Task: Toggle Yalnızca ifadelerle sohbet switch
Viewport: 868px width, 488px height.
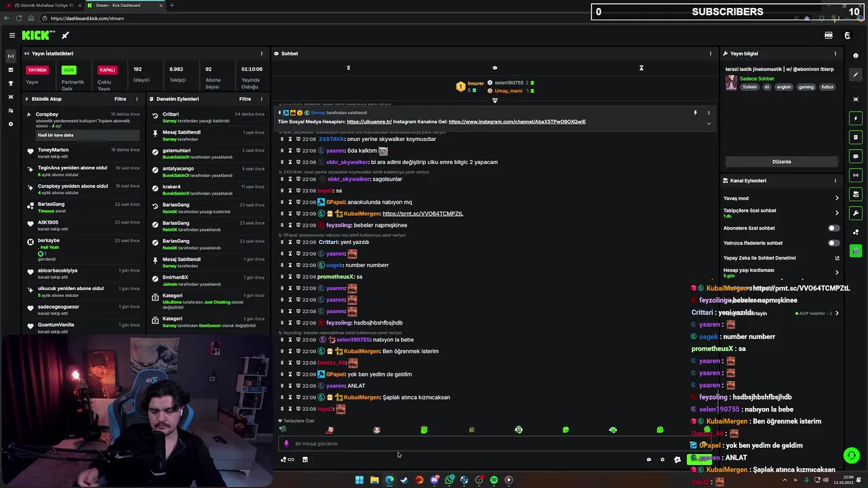Action: (833, 243)
